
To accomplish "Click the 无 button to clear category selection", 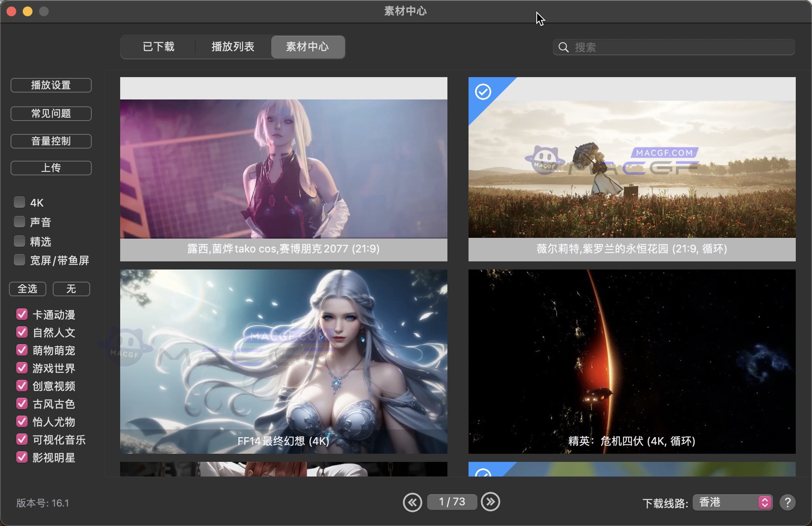I will pyautogui.click(x=71, y=289).
